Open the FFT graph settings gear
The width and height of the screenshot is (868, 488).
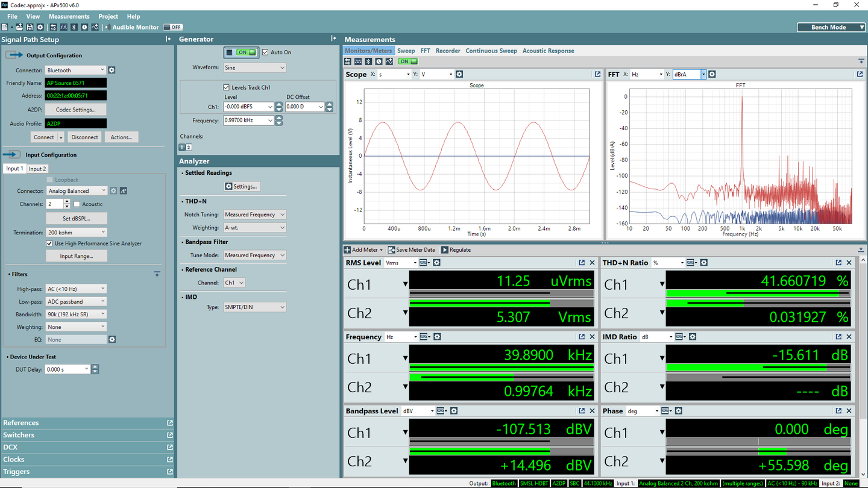(x=712, y=74)
